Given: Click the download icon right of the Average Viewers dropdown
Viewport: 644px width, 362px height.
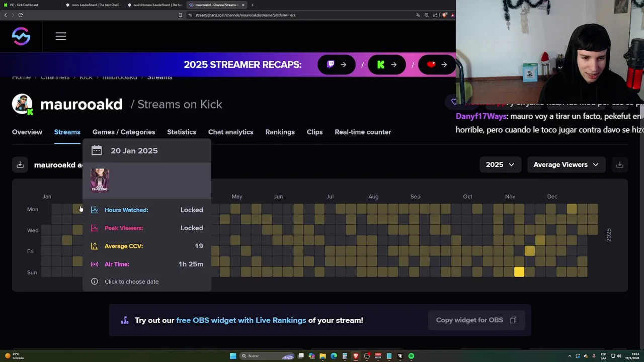Looking at the screenshot, I should point(620,164).
